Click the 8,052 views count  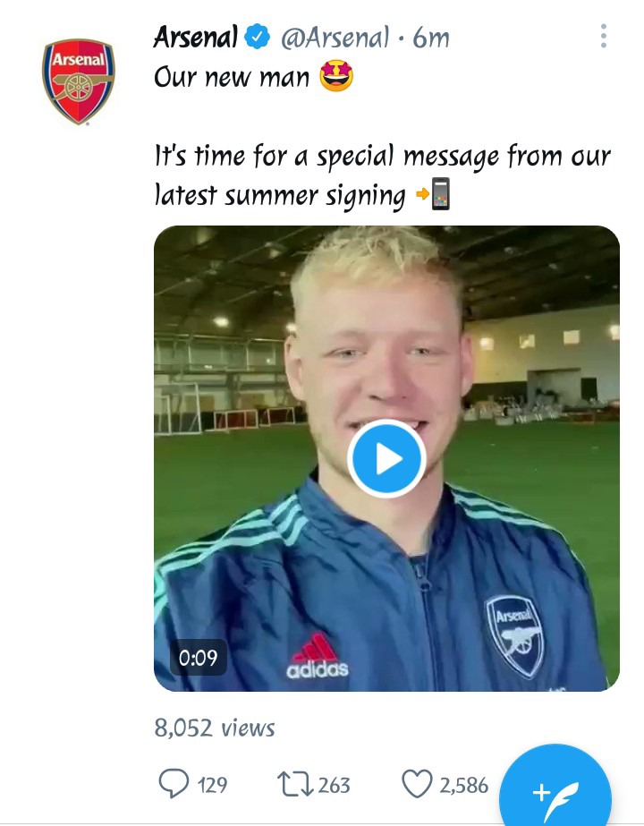(215, 728)
